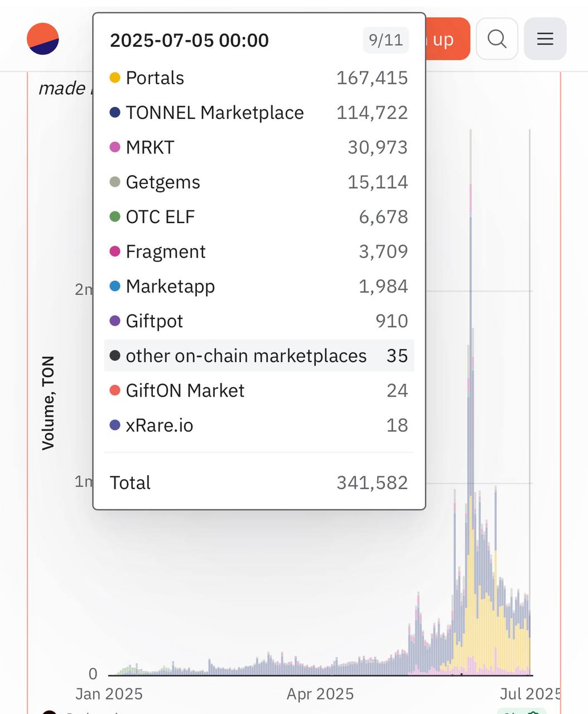Click the GiftON Market red dot

pos(115,390)
